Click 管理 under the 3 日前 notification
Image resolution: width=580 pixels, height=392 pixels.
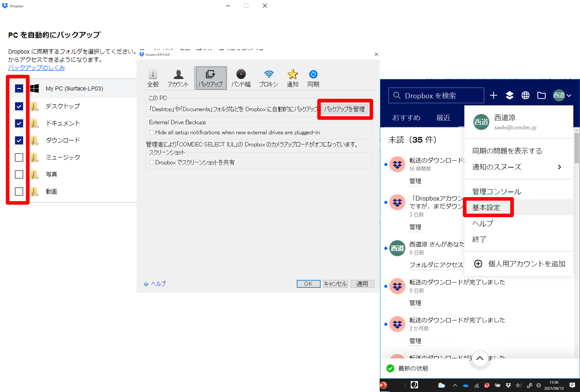[415, 227]
